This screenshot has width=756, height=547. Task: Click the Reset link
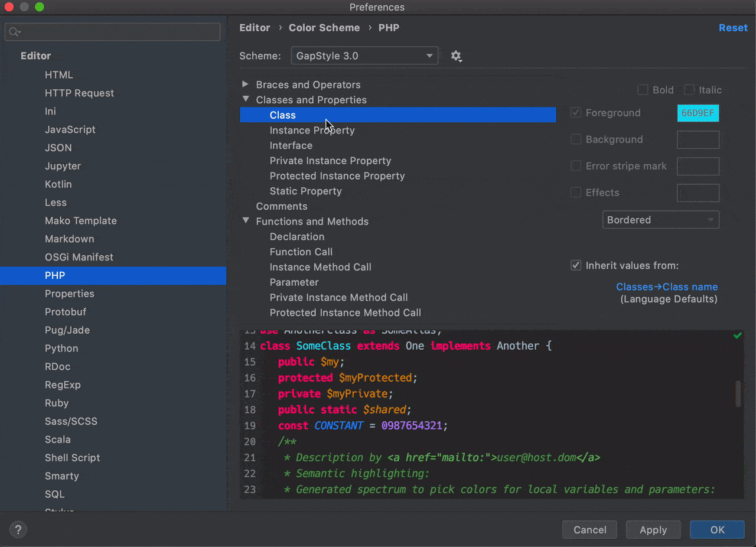pyautogui.click(x=733, y=28)
